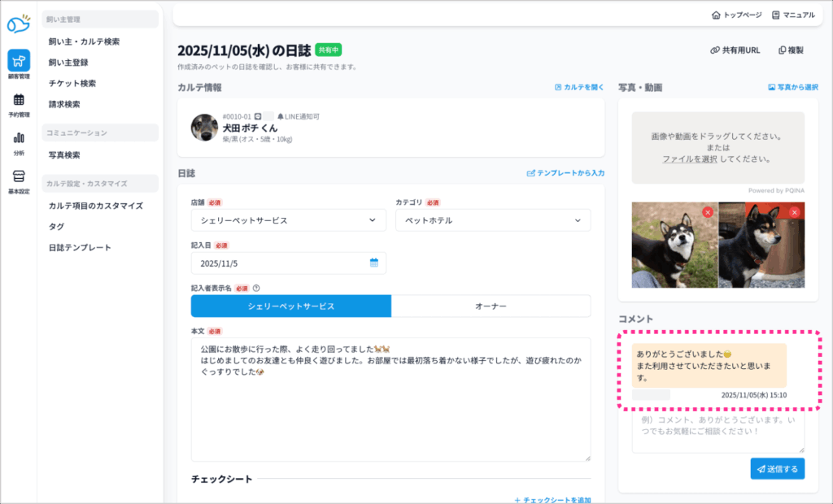Open 飼い主・カルテ検索 in sidebar
The height and width of the screenshot is (504, 833).
click(84, 41)
